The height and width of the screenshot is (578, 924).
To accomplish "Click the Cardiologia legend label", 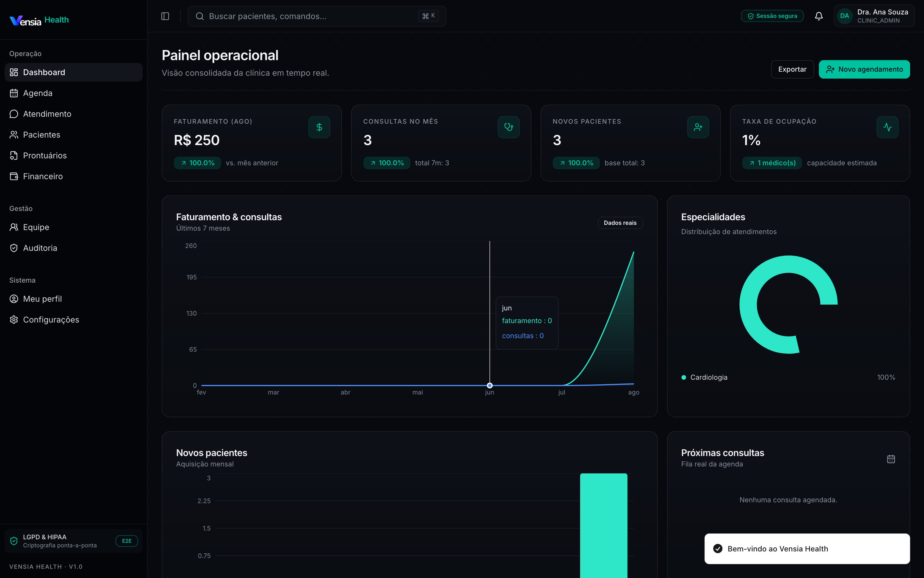I will pos(709,377).
